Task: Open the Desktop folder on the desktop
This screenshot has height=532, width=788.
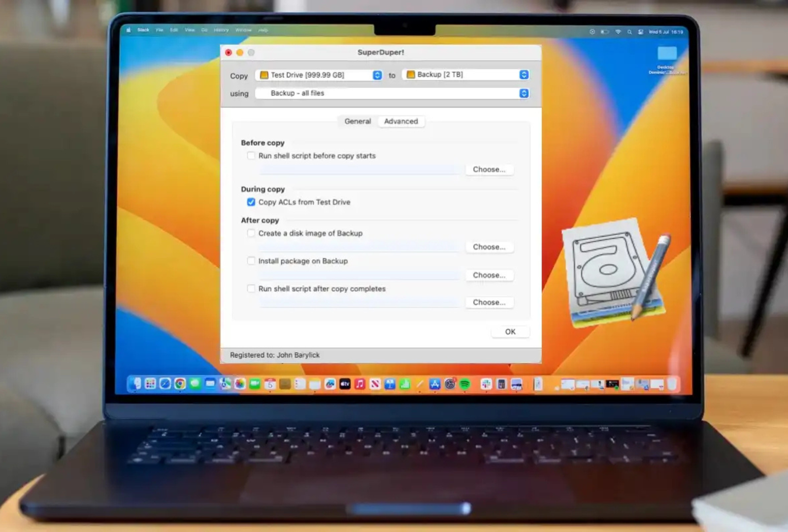Action: point(667,54)
